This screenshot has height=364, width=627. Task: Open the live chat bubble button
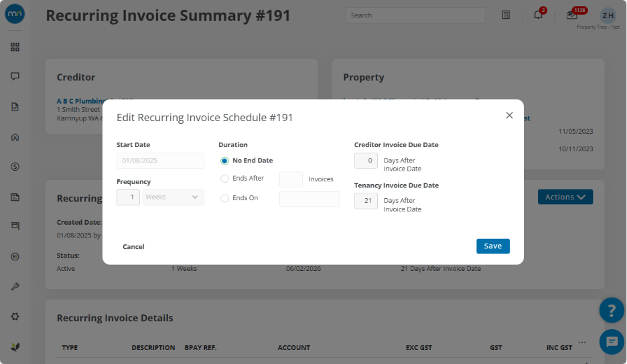(612, 342)
